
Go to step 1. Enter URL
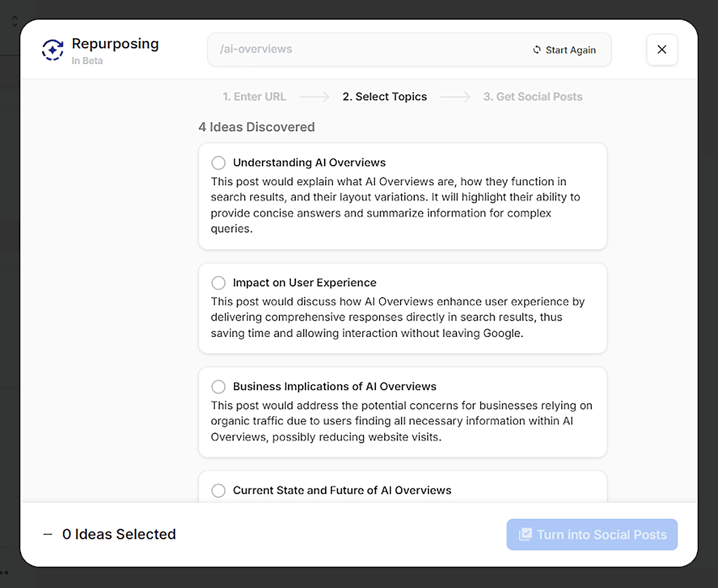(x=254, y=97)
